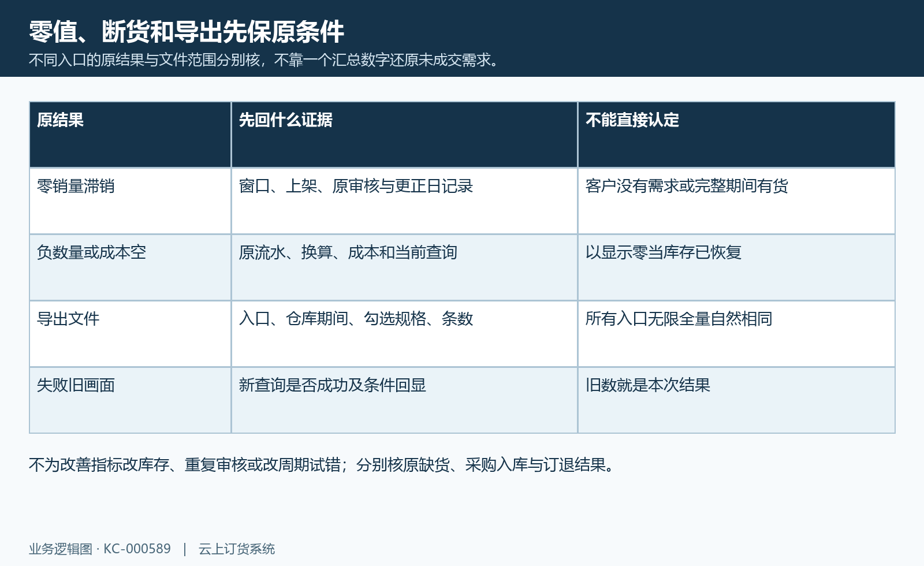Click the cell 窗口、上架、原审核与更正日记录
This screenshot has width=924, height=566.
pyautogui.click(x=404, y=201)
